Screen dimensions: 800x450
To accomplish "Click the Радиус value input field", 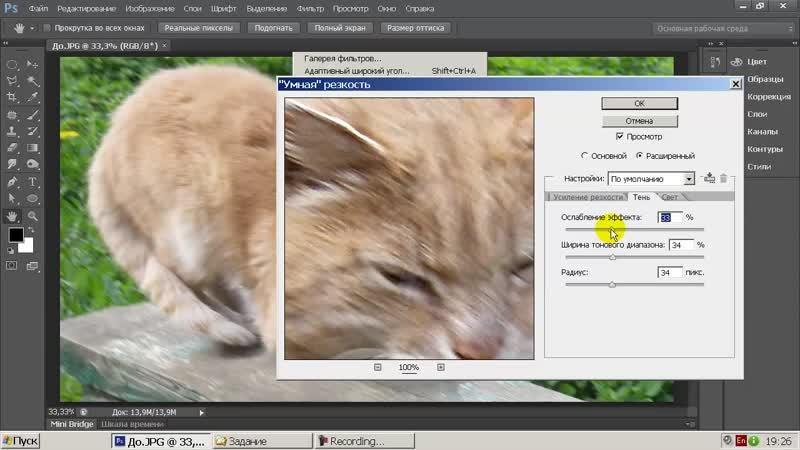I will coord(669,272).
